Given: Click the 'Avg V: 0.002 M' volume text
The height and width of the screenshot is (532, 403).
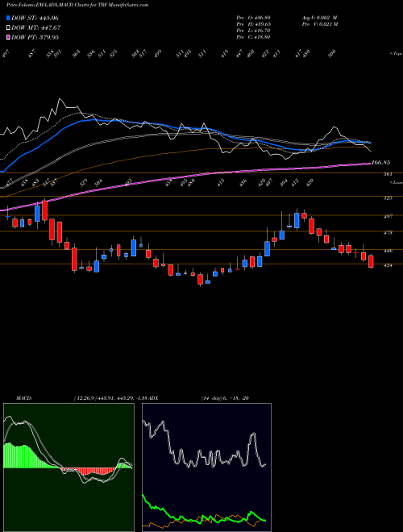Looking at the screenshot, I should [x=319, y=18].
